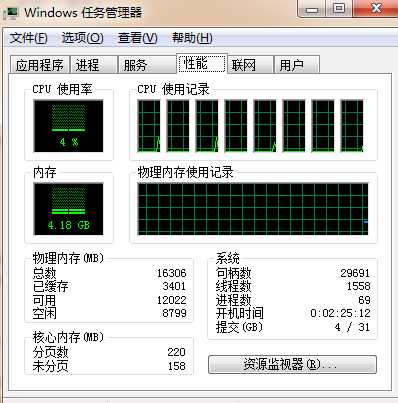Switch to the 联网 tab
The width and height of the screenshot is (398, 403).
pos(250,65)
